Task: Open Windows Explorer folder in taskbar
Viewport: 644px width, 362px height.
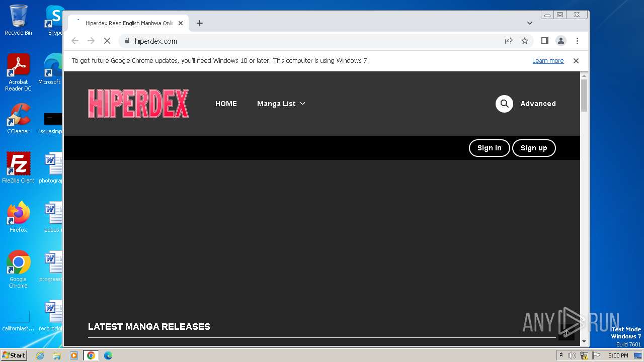Action: (x=57, y=355)
